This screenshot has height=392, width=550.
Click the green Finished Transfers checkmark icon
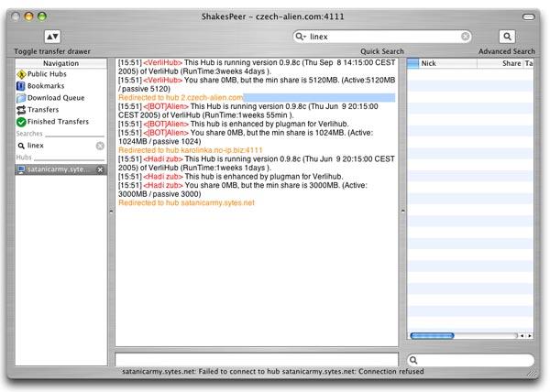21,122
